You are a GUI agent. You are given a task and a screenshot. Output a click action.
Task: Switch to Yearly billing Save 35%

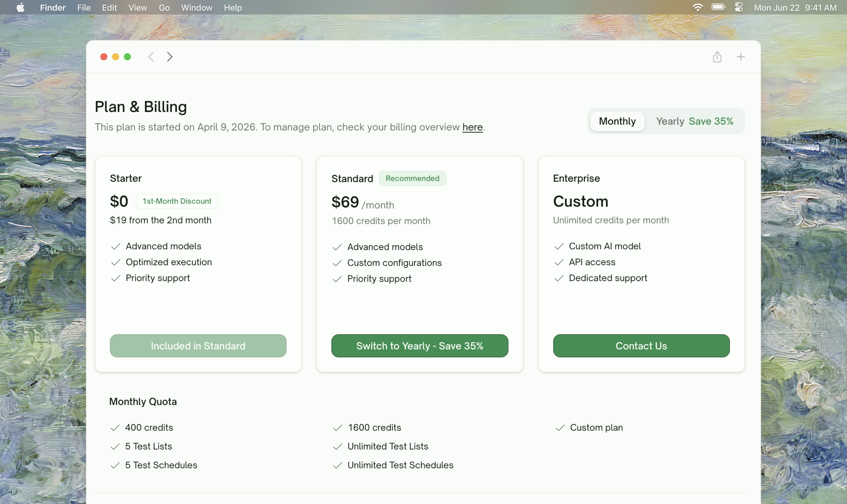point(695,121)
